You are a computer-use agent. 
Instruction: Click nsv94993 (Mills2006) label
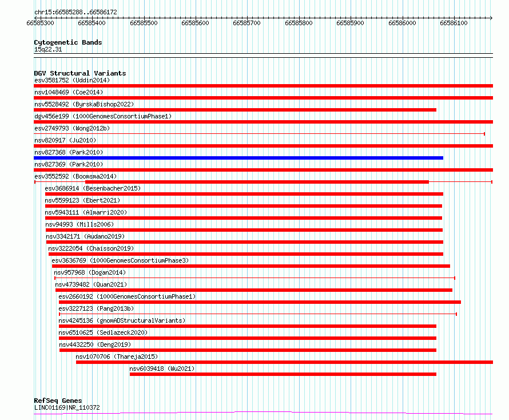coord(79,224)
